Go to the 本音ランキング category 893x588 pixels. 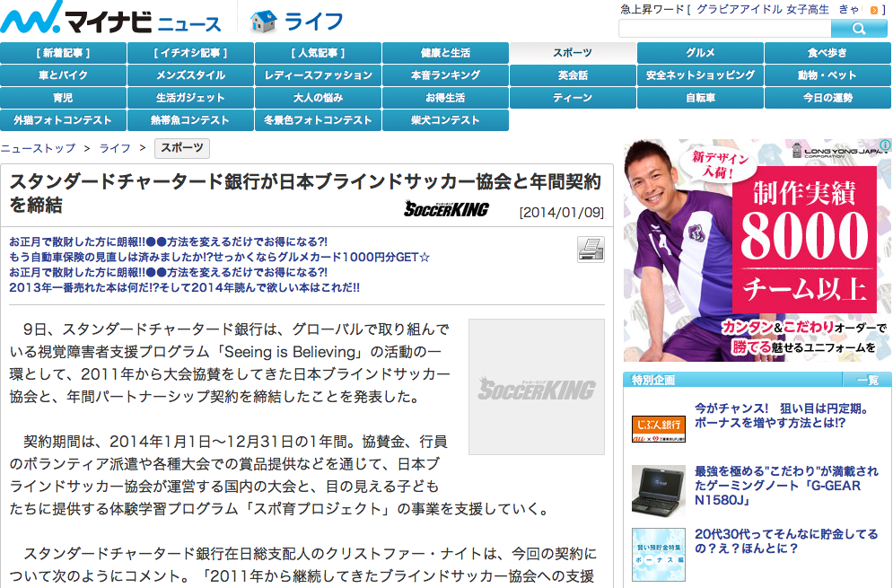[445, 75]
